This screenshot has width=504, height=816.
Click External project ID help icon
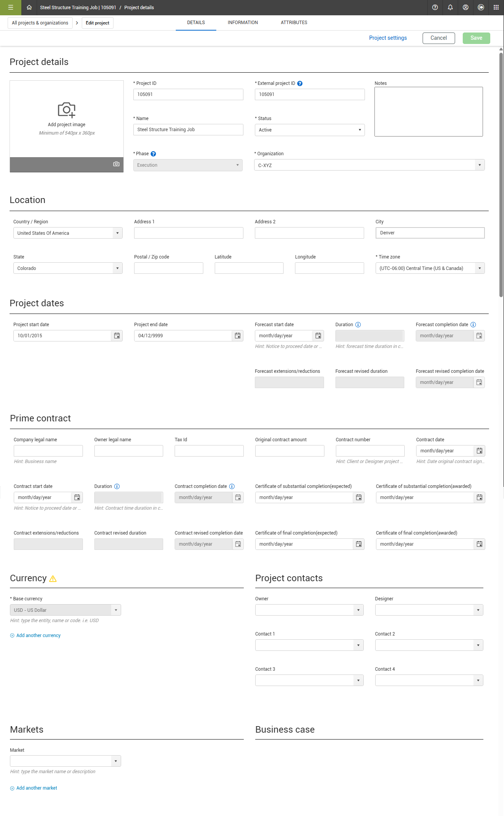300,83
